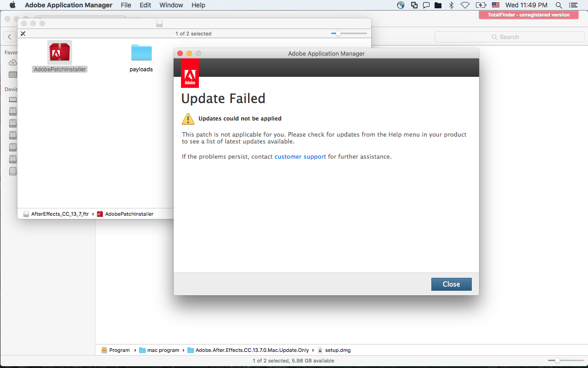The height and width of the screenshot is (368, 588).
Task: Click the '1 of 2 selected' status text at top
Action: 193,34
